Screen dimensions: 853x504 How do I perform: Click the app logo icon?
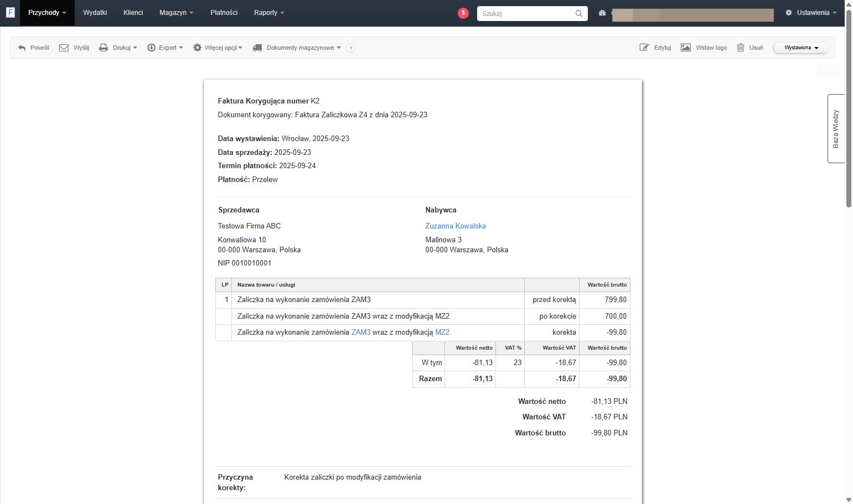[x=10, y=12]
